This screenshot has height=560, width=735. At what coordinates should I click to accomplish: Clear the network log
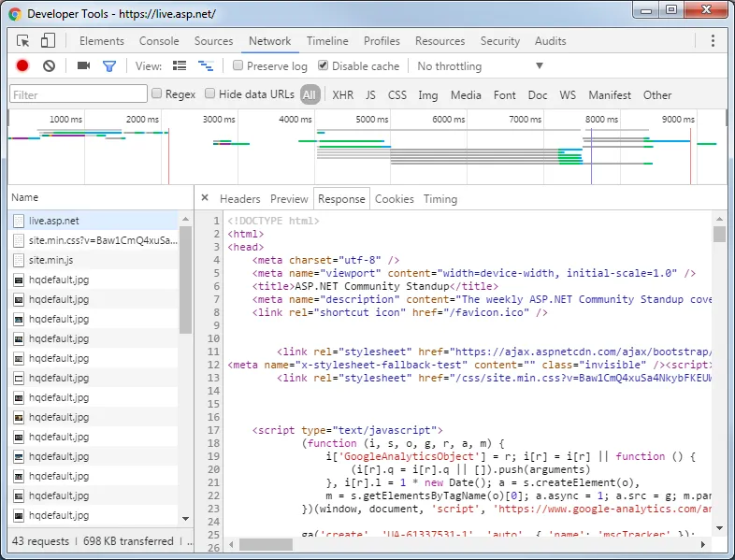point(49,66)
